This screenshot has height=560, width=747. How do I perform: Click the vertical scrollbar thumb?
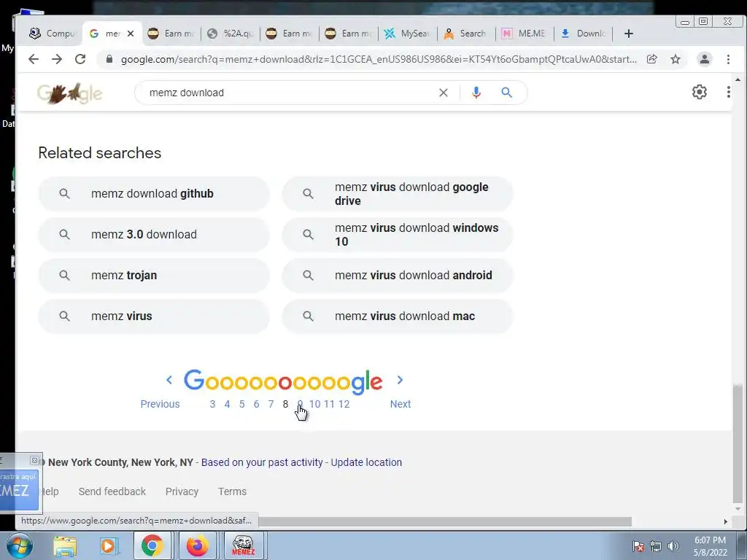[738, 443]
